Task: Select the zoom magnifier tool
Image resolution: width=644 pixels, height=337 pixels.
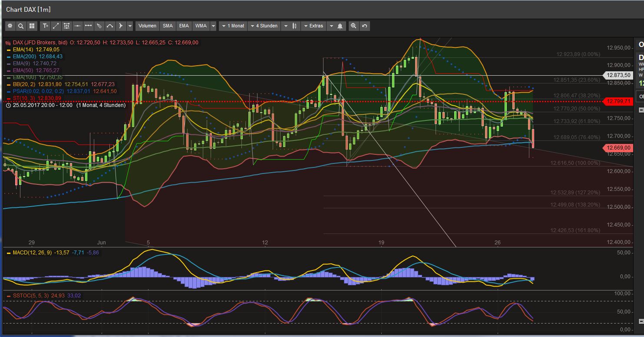Action: pyautogui.click(x=21, y=26)
